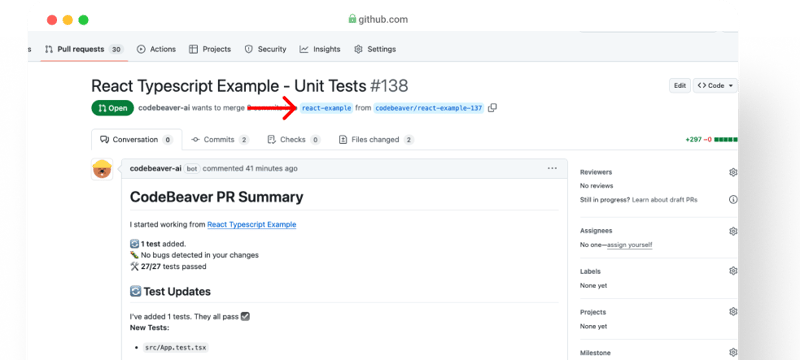Screen dimensions: 800x360
Task: Click the Projects table icon in navigation
Action: [x=193, y=49]
